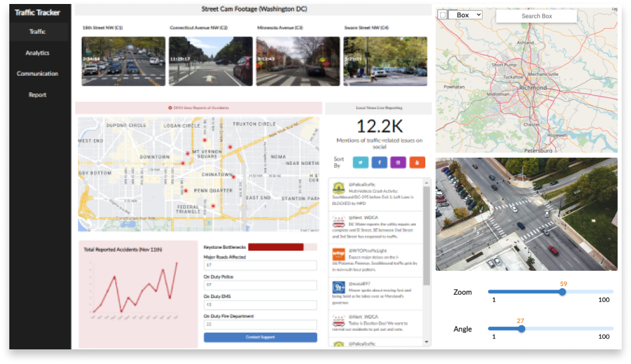Click the Keystone Bottlenecks progress bar
Viewport: 631px width, 364px height.
[282, 247]
